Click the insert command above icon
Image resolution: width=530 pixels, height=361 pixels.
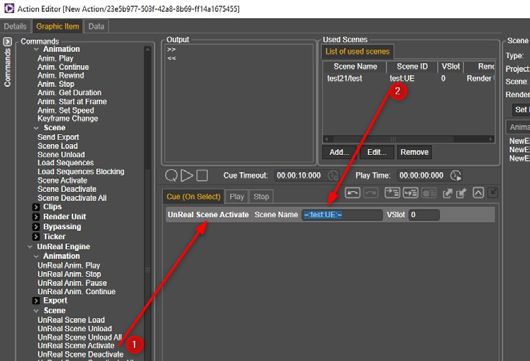tap(392, 193)
